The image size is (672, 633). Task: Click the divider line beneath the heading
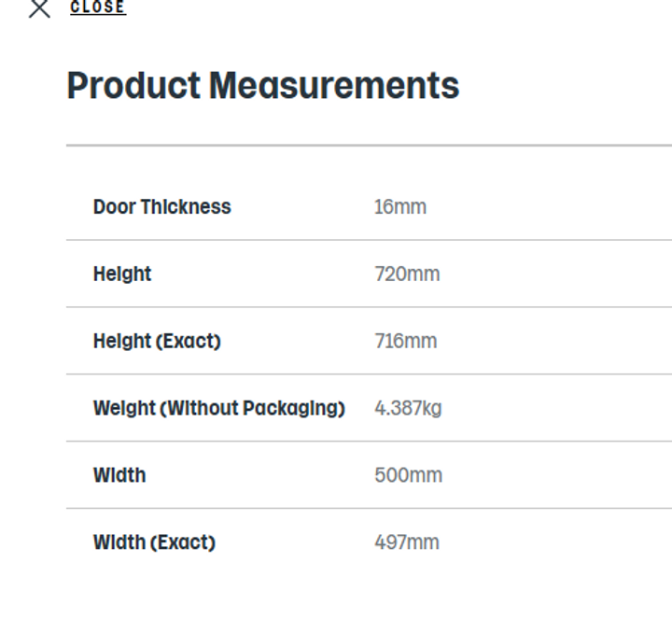369,146
